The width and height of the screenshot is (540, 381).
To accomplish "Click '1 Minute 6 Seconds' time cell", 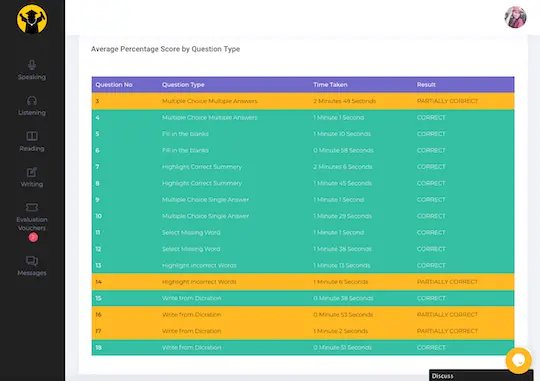I will click(341, 282).
